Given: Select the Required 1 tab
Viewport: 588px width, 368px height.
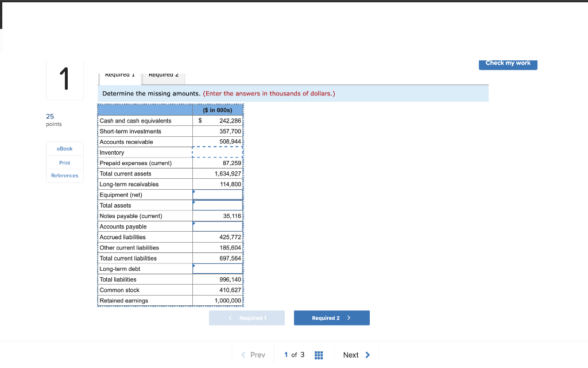Looking at the screenshot, I should (119, 74).
